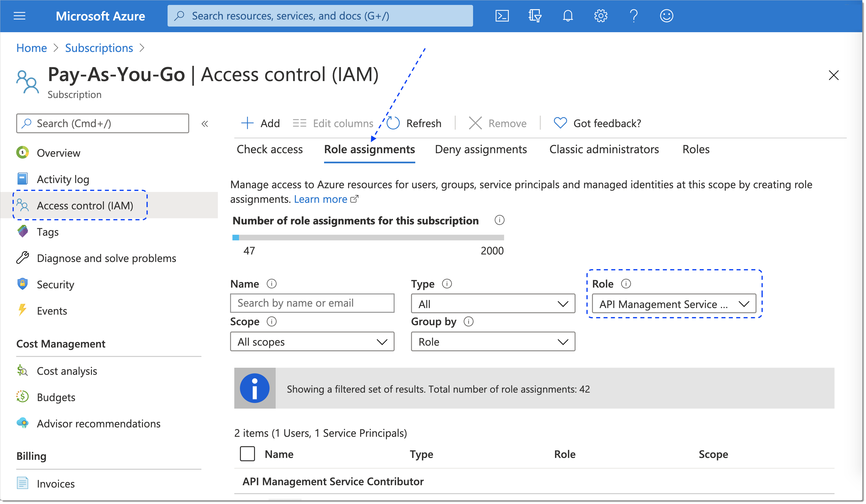Click the role assignments usage bar

(x=368, y=237)
